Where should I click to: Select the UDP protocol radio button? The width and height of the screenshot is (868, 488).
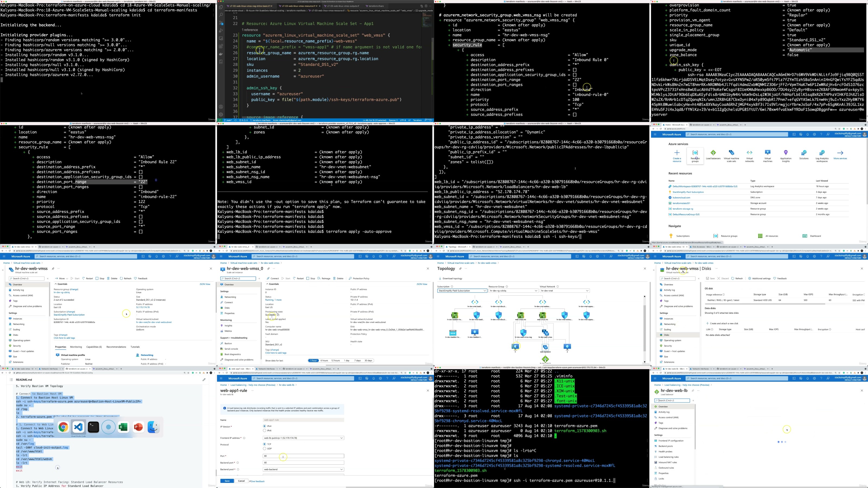(x=264, y=449)
